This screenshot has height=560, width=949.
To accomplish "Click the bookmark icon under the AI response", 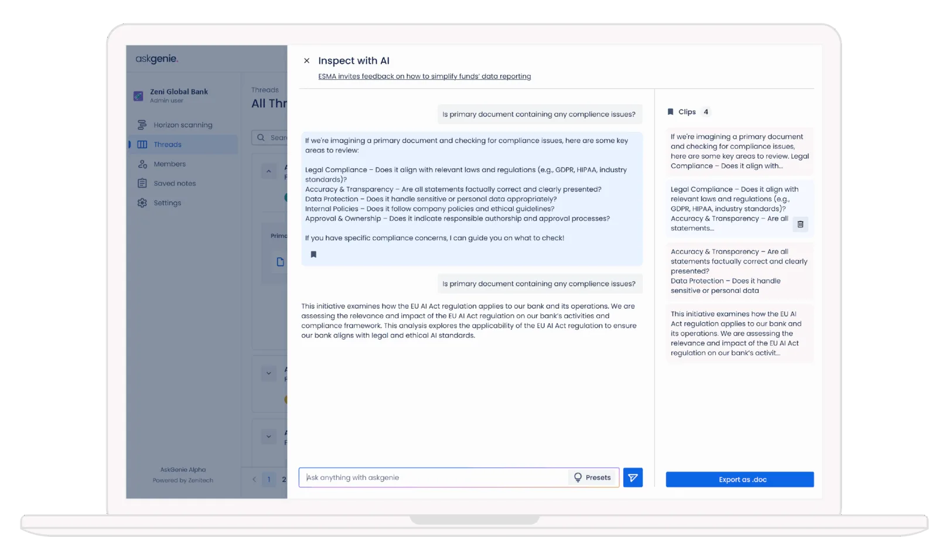I will point(313,254).
